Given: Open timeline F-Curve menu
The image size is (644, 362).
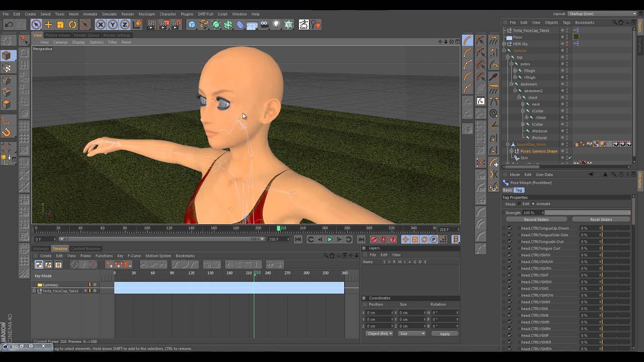Looking at the screenshot, I should pos(134,256).
